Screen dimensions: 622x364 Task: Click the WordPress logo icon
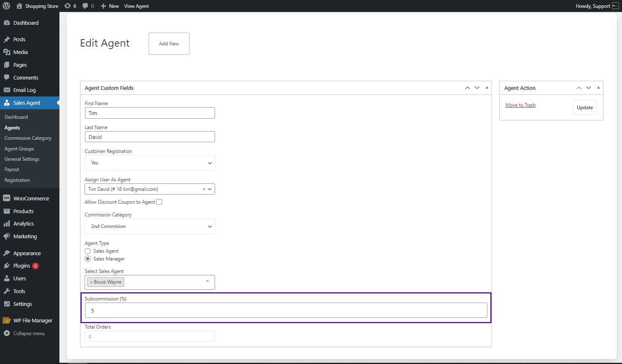tap(7, 6)
